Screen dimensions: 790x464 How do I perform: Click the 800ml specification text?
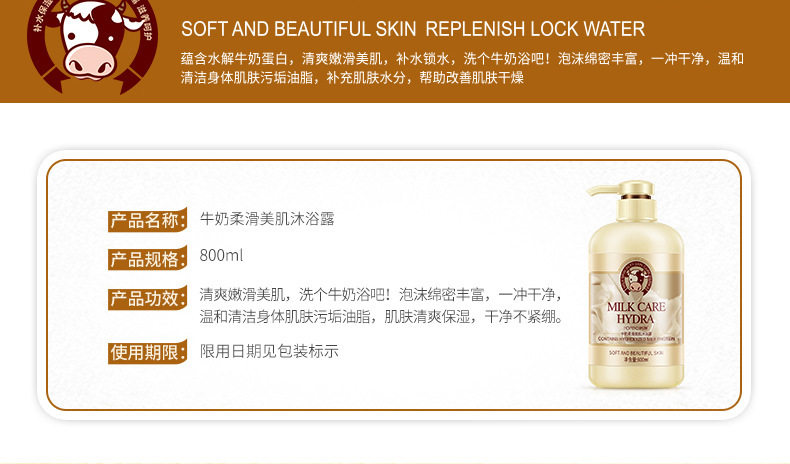coord(221,255)
